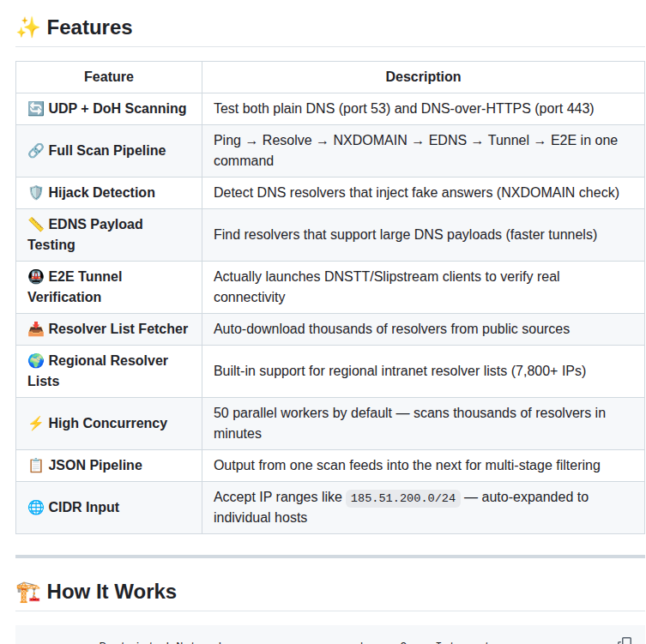Click the inbox tray icon beside Resolver List Fetcher
This screenshot has height=644, width=646.
36,329
